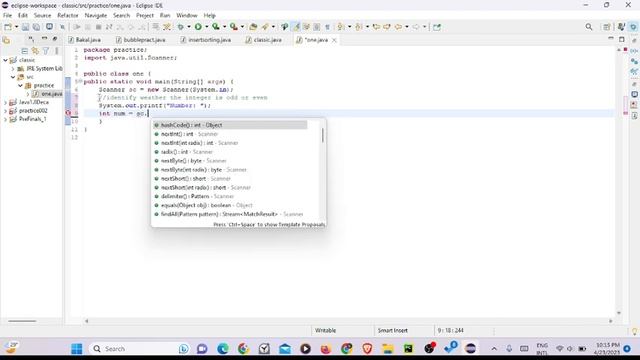Click the Save All toolbar icon
The width and height of the screenshot is (640, 360).
pyautogui.click(x=36, y=27)
